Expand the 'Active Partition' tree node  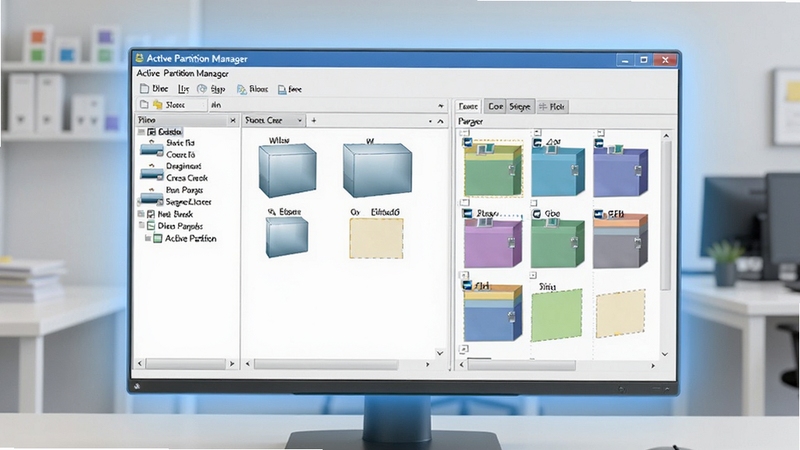(x=147, y=238)
